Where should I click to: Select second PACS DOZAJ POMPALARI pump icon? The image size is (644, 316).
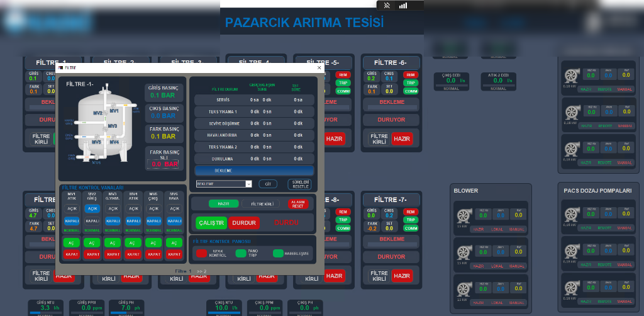click(571, 251)
